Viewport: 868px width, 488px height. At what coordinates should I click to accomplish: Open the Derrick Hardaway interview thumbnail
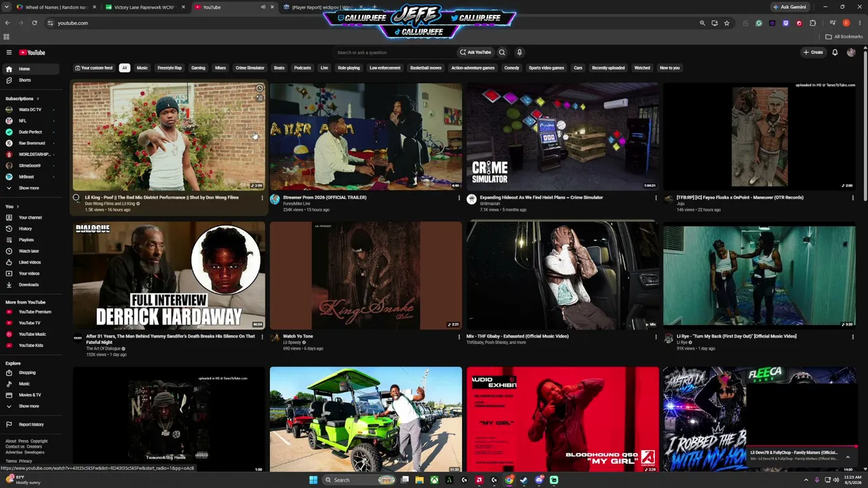coord(169,275)
